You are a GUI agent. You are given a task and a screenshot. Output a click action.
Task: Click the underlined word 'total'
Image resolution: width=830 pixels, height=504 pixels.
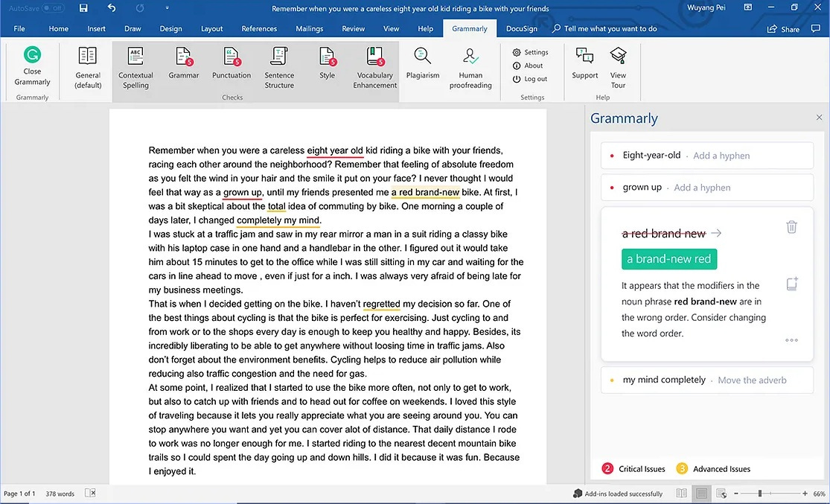point(276,206)
